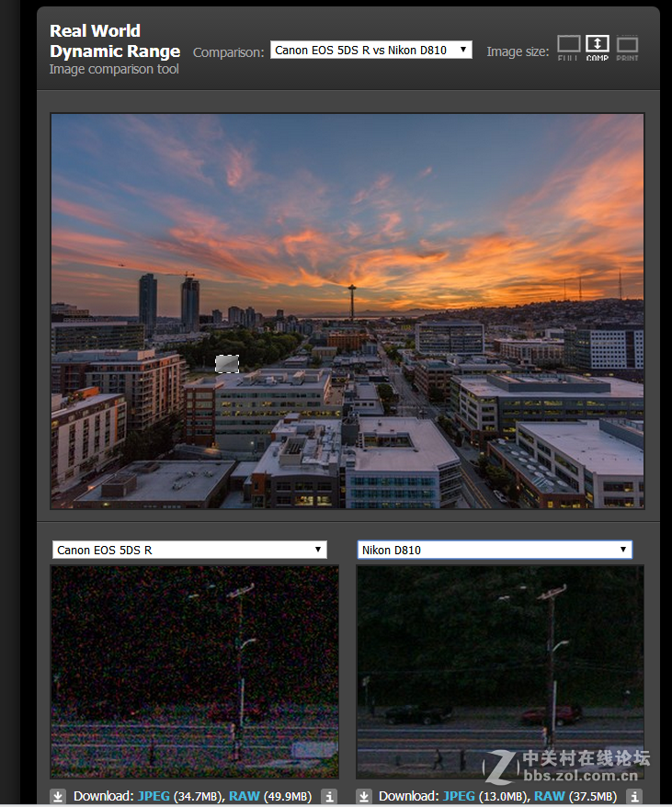
Task: Click the crop selection box on main image
Action: [227, 364]
